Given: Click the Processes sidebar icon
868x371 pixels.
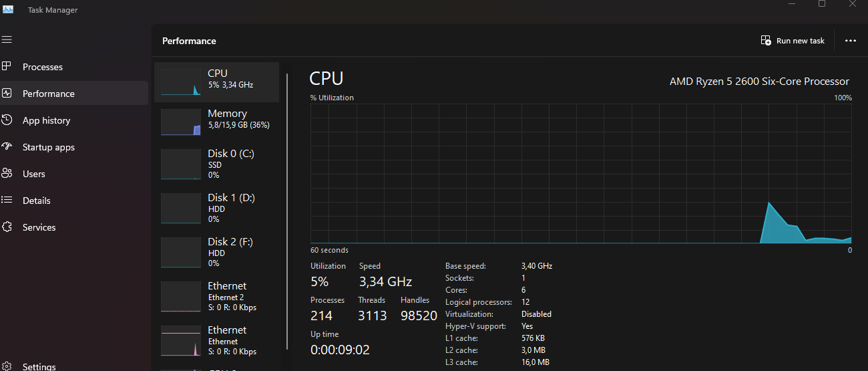Looking at the screenshot, I should click(7, 66).
